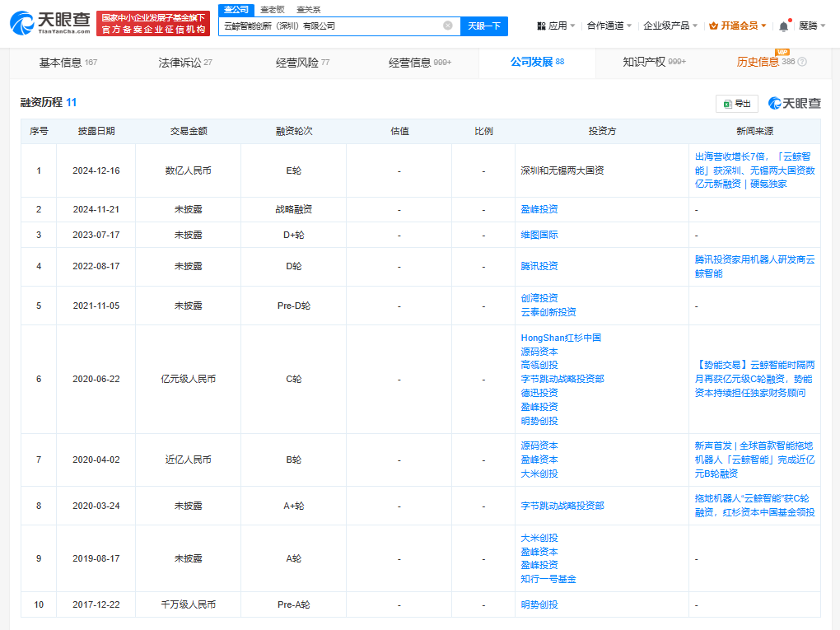Viewport: 840px width, 630px height.
Task: Expand the 企业级产品 dropdown
Action: coord(670,26)
